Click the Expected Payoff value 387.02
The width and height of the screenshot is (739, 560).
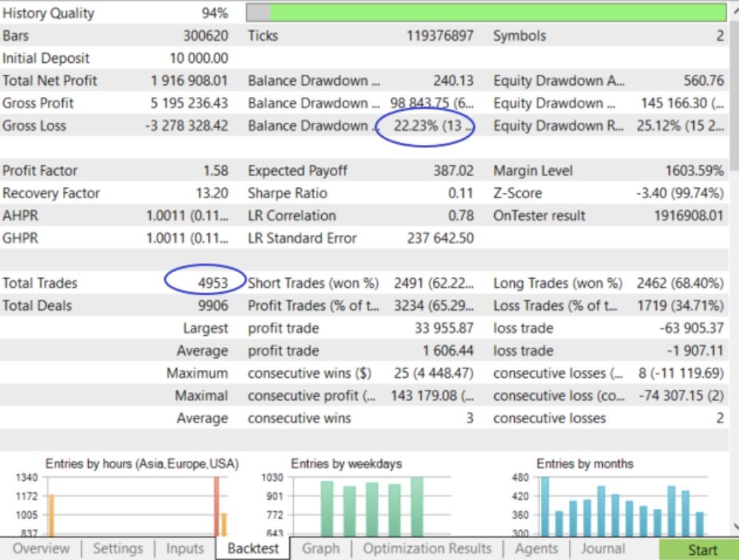[x=453, y=171]
